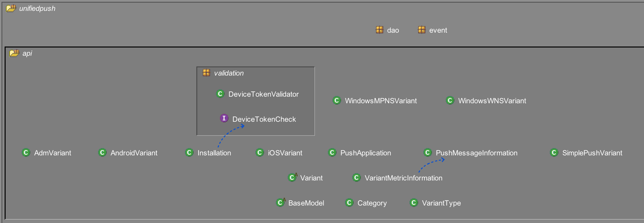Click the WindowsMPNSVariant class label
644x223 pixels.
[381, 101]
